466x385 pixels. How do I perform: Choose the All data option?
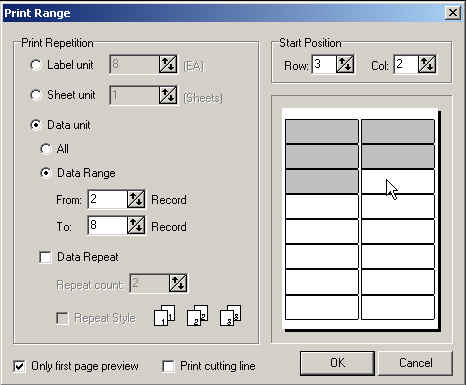point(45,149)
